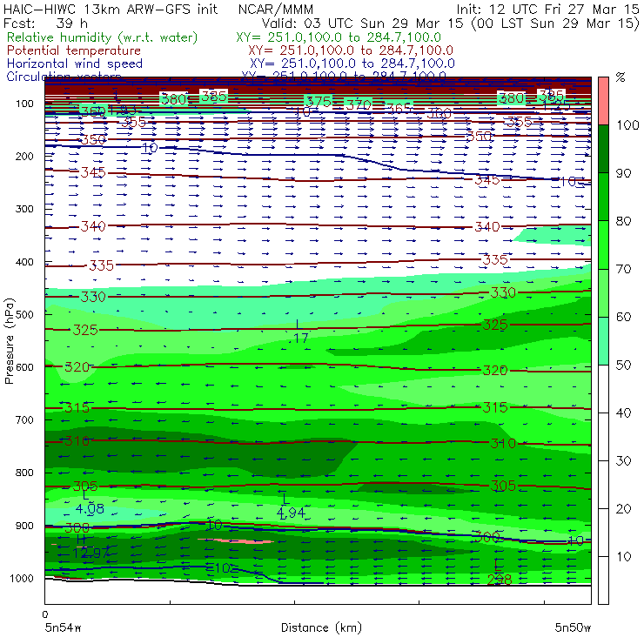Click the left-side '325' isentrope label
Image resolution: width=644 pixels, height=644 pixels.
[x=85, y=330]
